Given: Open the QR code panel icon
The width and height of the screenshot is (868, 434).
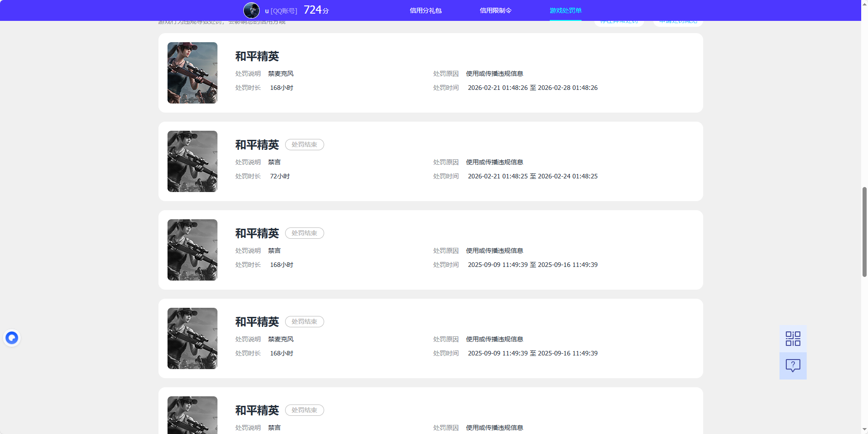Looking at the screenshot, I should coord(792,338).
